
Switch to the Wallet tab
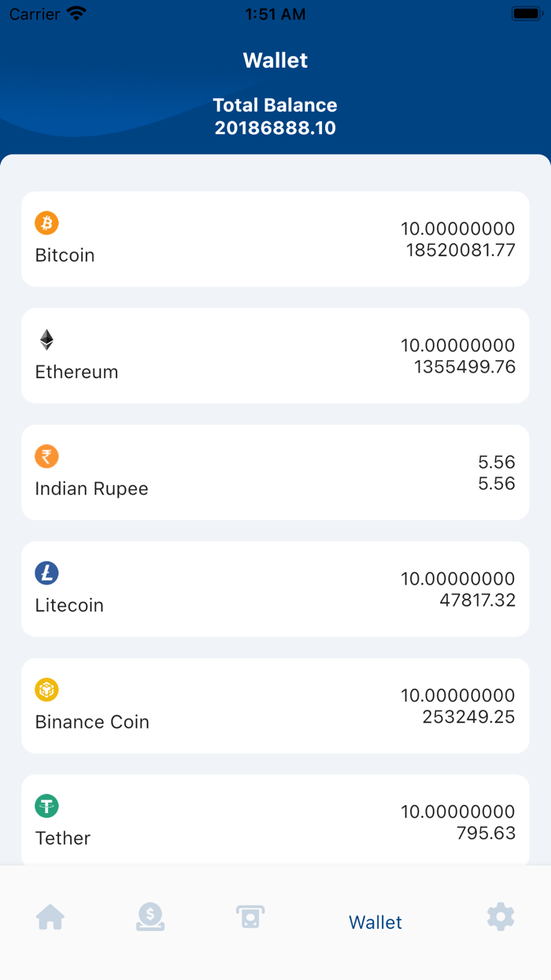coord(375,922)
